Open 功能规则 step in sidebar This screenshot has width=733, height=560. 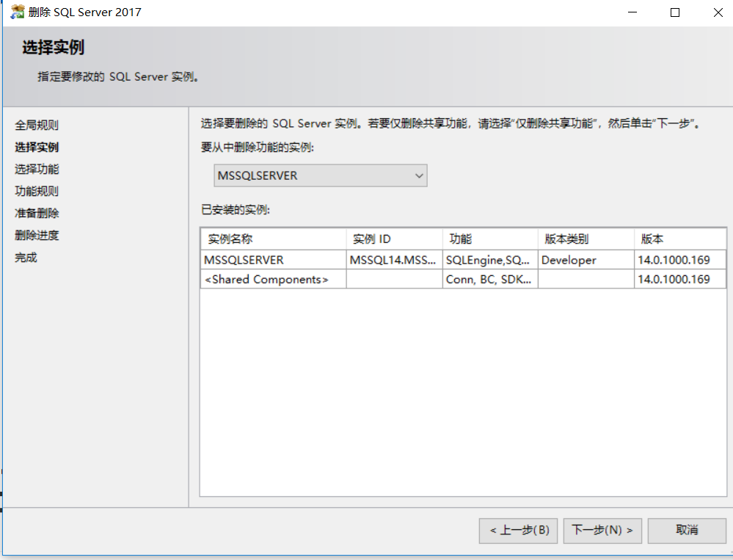[x=37, y=192]
